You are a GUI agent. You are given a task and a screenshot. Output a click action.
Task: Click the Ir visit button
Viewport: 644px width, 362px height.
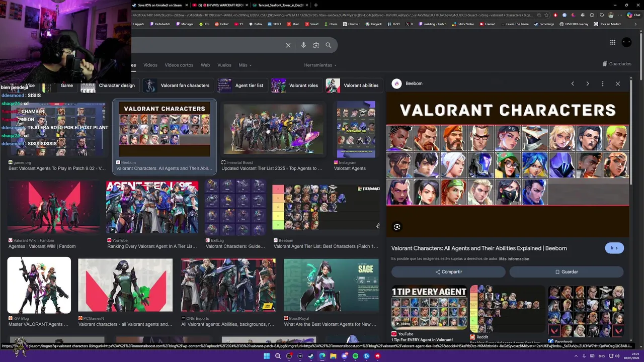coord(614,248)
